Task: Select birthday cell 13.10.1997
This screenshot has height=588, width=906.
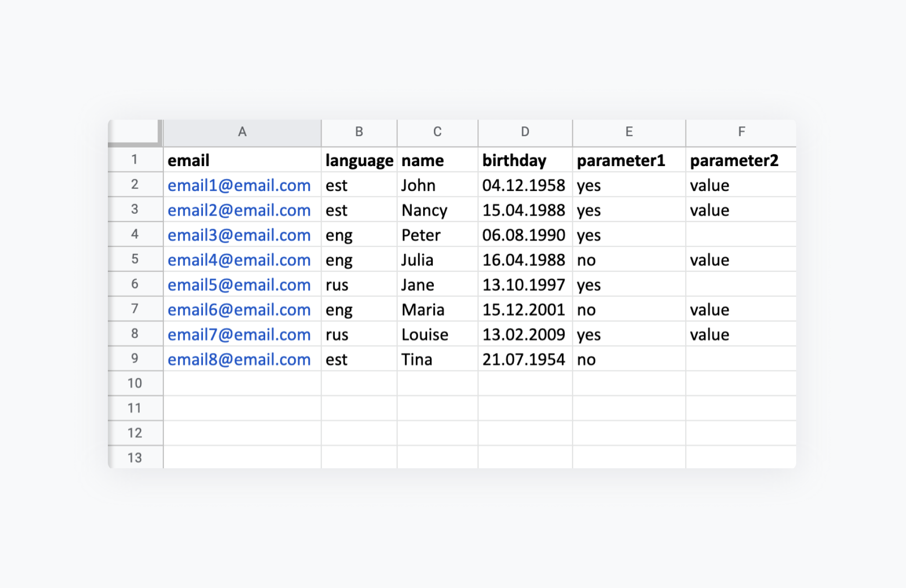Action: (x=525, y=284)
